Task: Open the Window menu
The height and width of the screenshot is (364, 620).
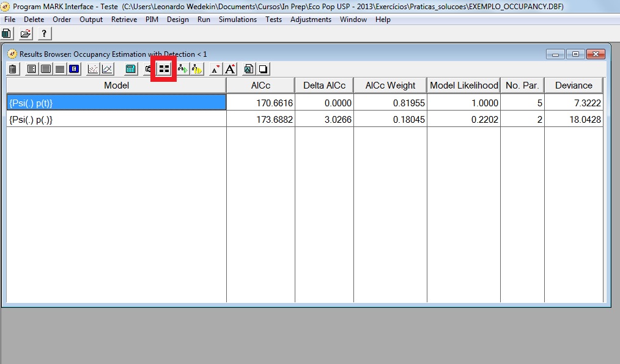Action: (353, 20)
